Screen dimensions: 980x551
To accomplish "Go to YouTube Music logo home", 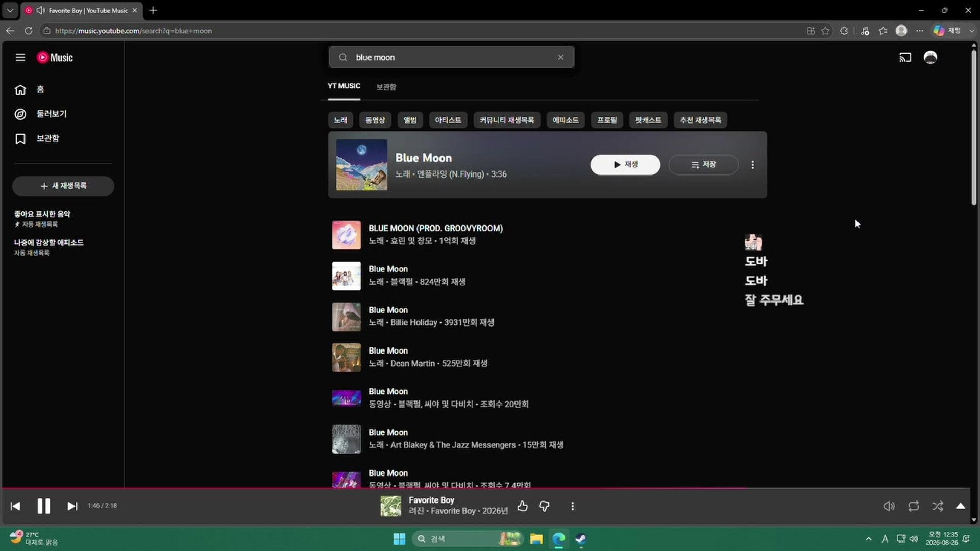I will 55,57.
